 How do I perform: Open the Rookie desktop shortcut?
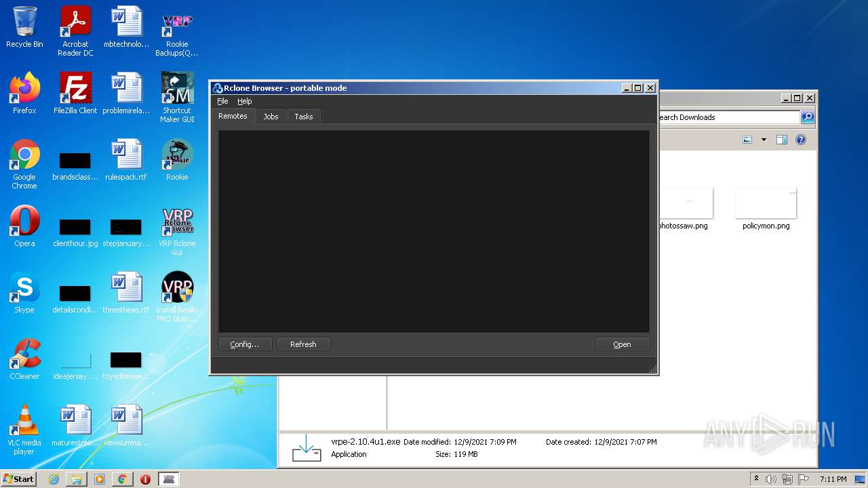[177, 160]
